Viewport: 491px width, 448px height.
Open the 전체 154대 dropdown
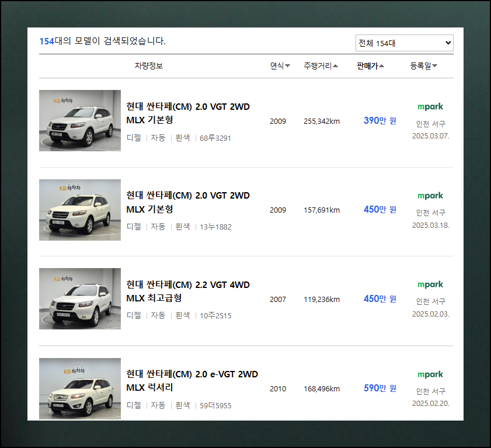[404, 43]
